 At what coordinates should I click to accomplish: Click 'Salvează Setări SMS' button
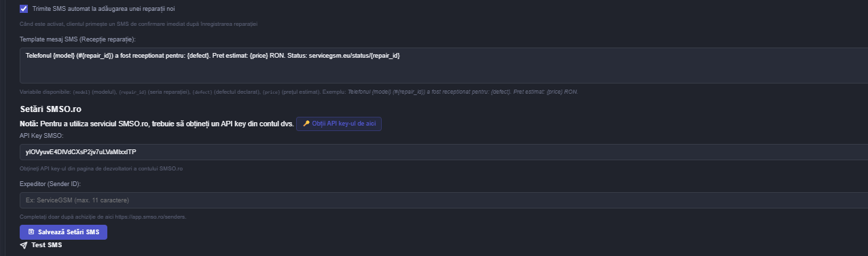tap(63, 232)
